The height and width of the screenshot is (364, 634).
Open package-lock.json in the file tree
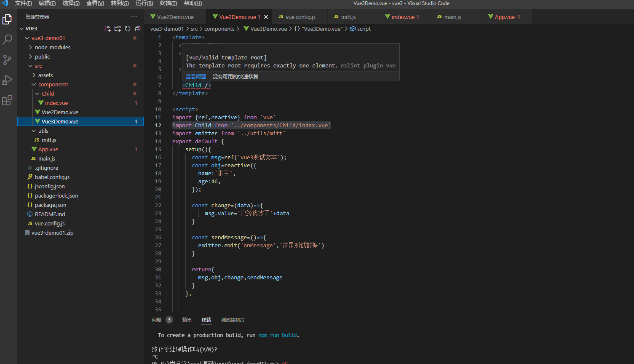(56, 195)
